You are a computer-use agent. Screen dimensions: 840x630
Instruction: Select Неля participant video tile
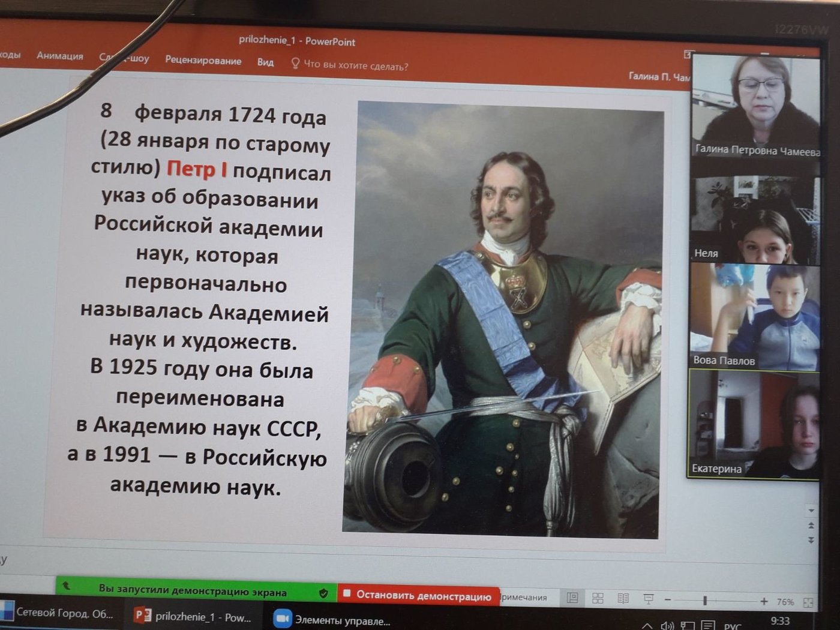pyautogui.click(x=755, y=220)
